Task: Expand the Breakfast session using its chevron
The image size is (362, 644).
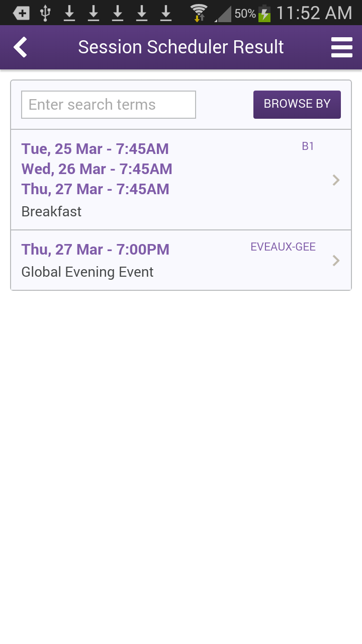Action: tap(336, 180)
